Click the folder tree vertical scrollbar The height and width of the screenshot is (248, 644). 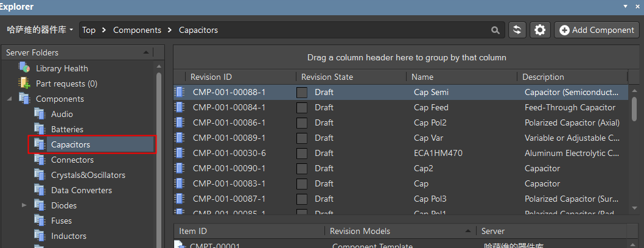click(159, 160)
